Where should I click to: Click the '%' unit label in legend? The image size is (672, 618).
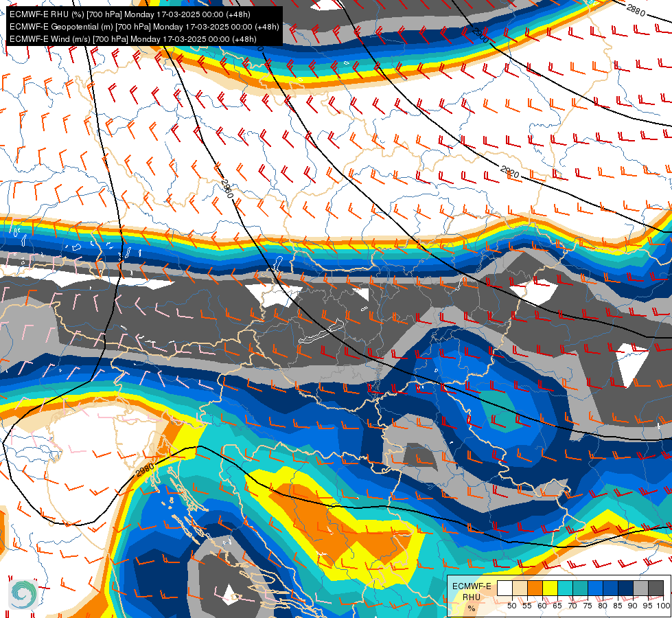[472, 608]
